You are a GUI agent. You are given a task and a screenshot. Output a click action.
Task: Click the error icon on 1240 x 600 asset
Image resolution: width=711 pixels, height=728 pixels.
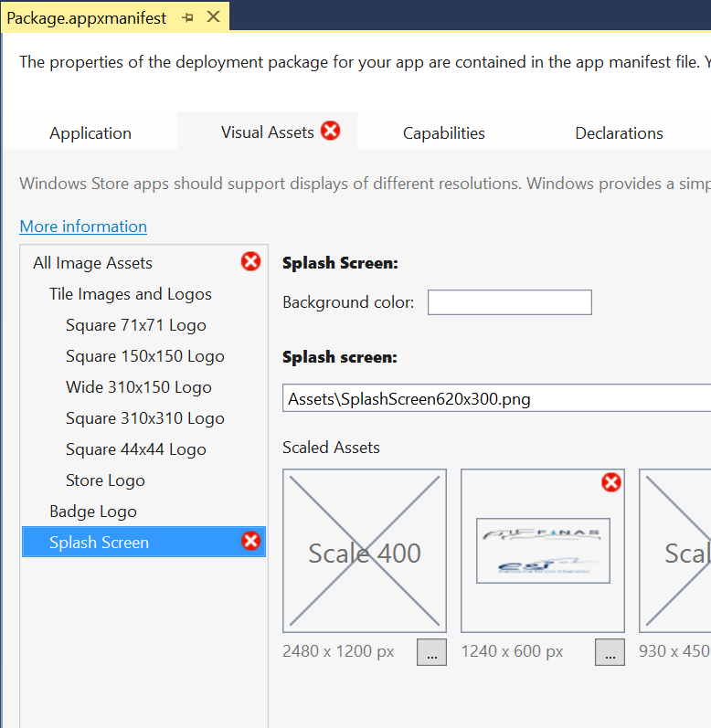tap(611, 482)
